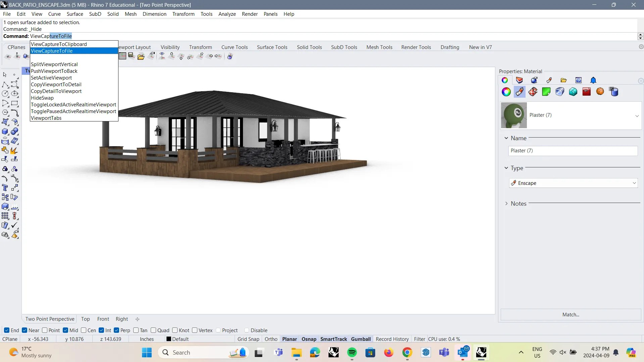Select ViewCaptureToClipboard from the command list
This screenshot has width=644, height=362.
(x=58, y=44)
